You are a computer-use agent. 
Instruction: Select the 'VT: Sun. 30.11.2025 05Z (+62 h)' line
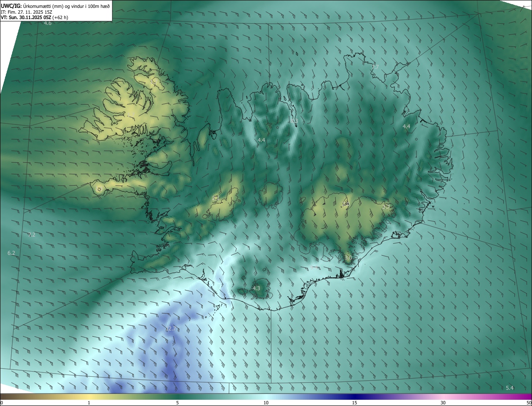[x=34, y=18]
